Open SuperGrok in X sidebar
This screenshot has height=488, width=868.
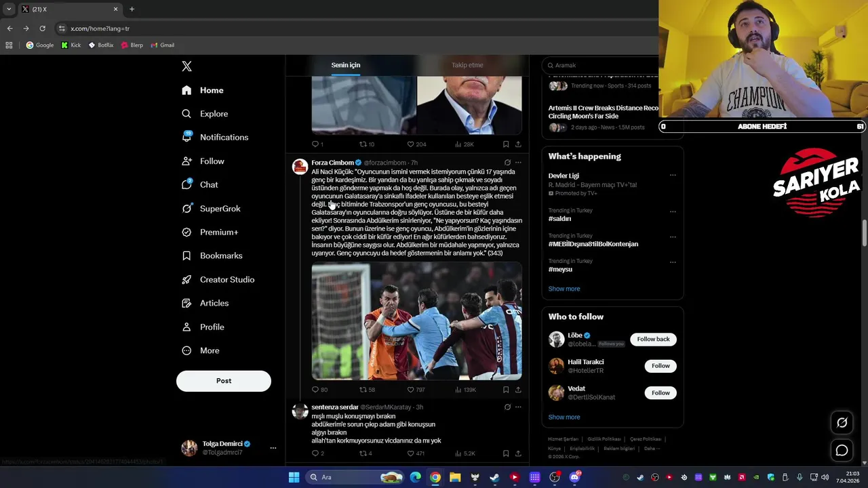pos(211,208)
